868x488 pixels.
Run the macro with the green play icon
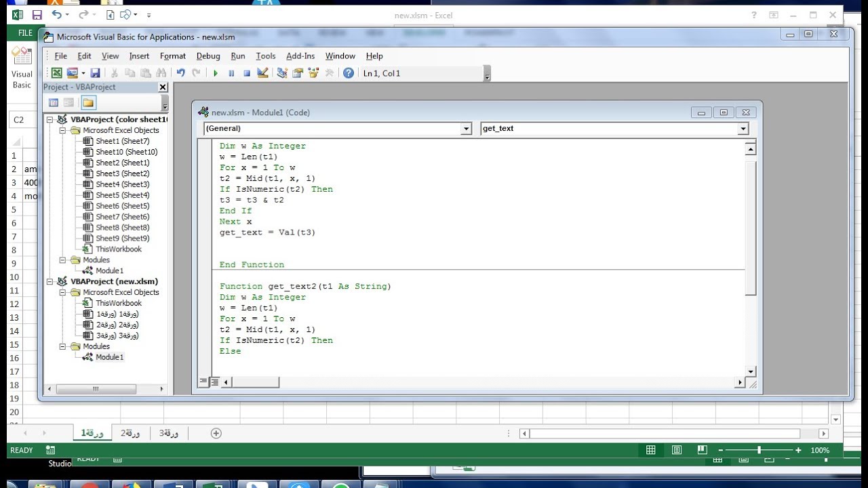[x=216, y=73]
